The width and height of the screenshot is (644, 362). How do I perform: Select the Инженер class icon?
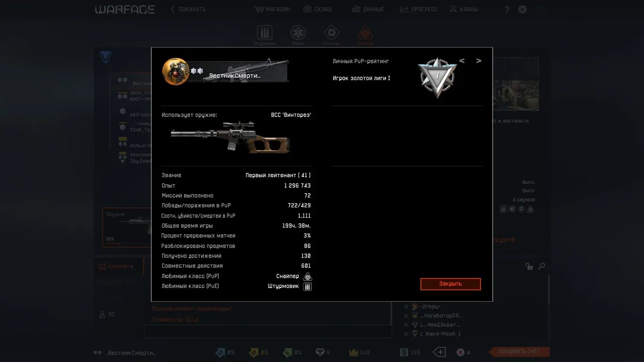pos(331,33)
